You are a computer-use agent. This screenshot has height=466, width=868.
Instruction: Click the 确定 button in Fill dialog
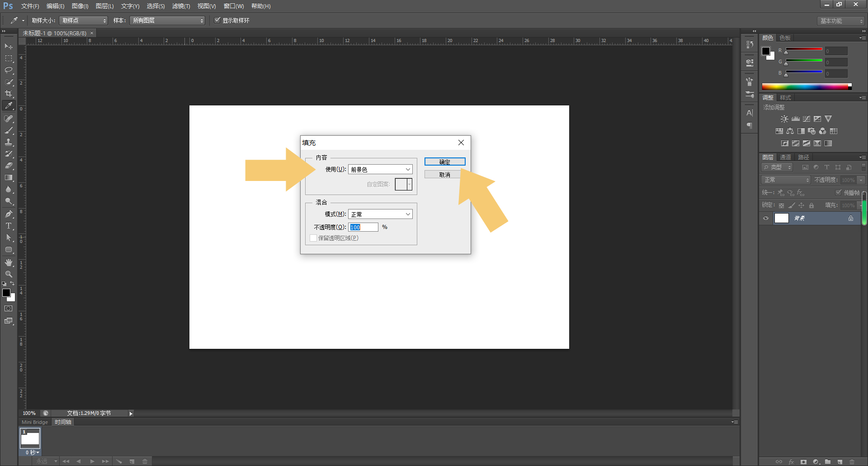pos(445,162)
